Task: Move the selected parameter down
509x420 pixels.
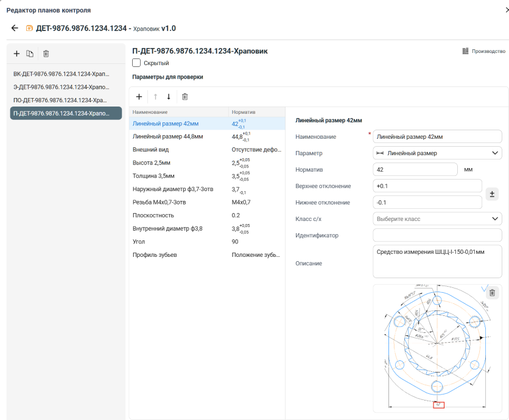Action: point(169,96)
